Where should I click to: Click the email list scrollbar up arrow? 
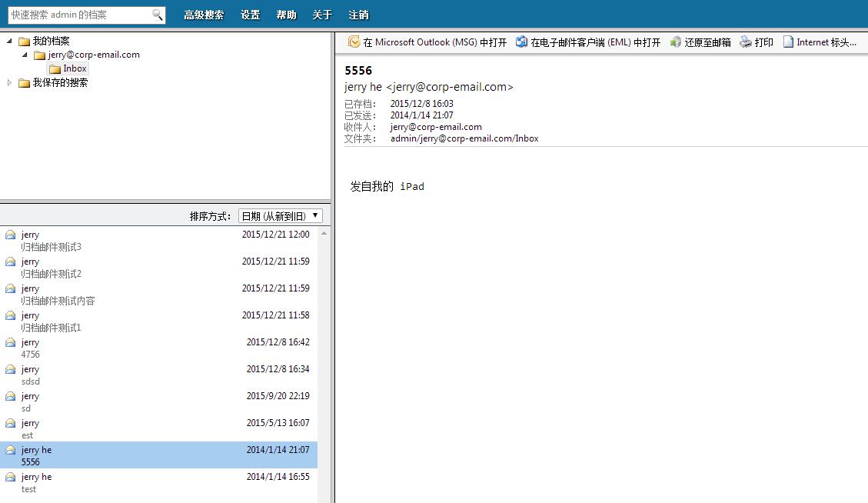point(324,233)
